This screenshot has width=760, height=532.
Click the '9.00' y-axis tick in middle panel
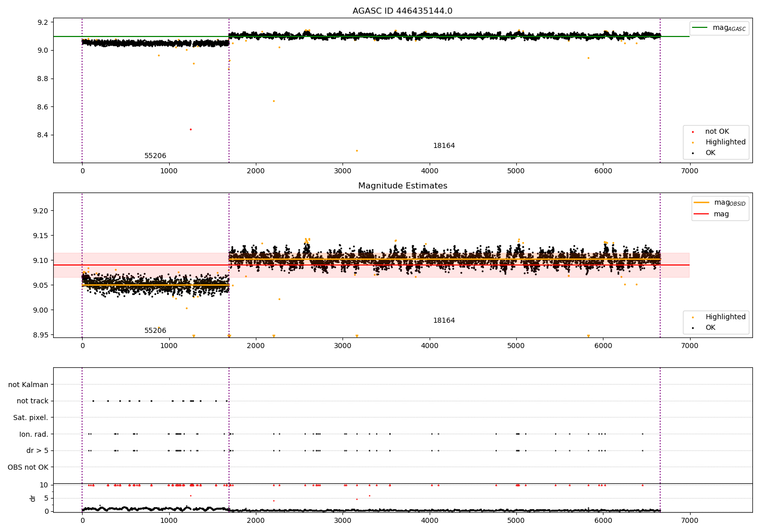coord(42,310)
